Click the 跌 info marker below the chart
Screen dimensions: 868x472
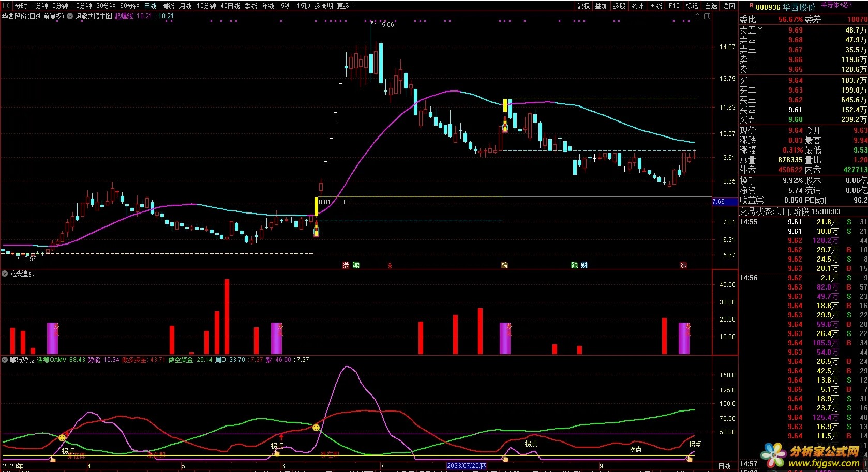pos(574,265)
